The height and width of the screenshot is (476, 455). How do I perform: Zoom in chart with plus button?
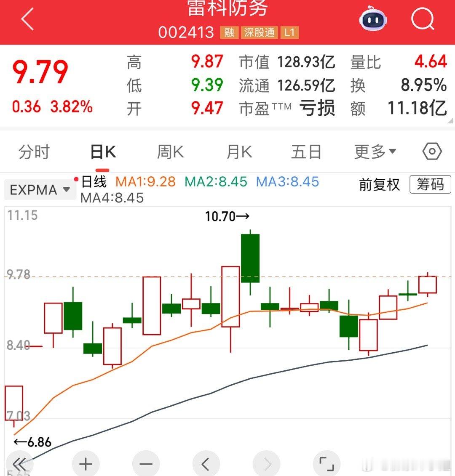tap(86, 464)
